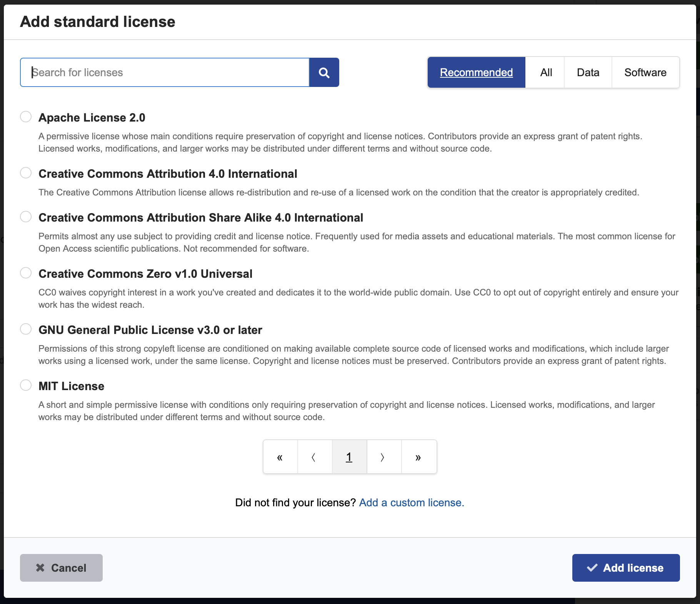Switch to the All licenses tab
Screen dimensions: 700x604
pyautogui.click(x=545, y=72)
